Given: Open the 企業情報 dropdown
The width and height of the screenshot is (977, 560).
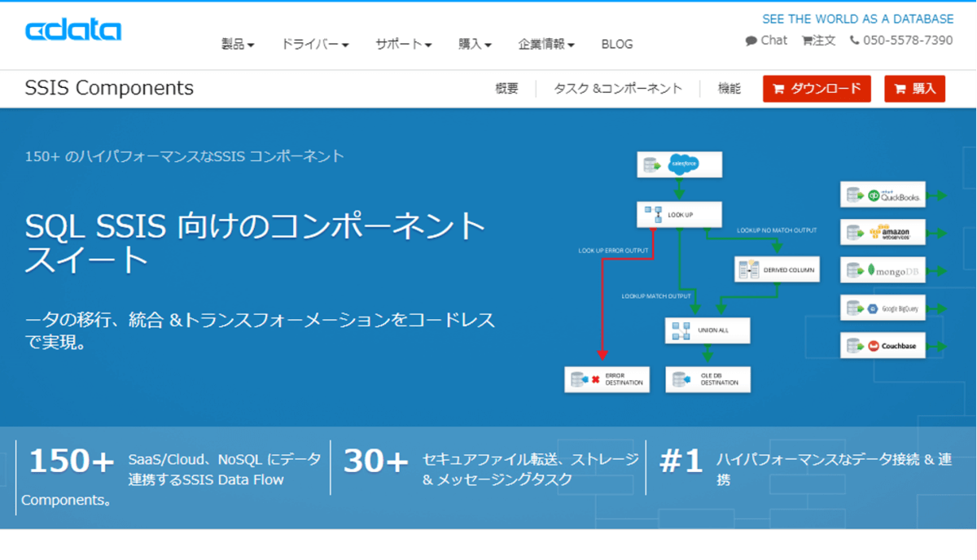Looking at the screenshot, I should [546, 44].
